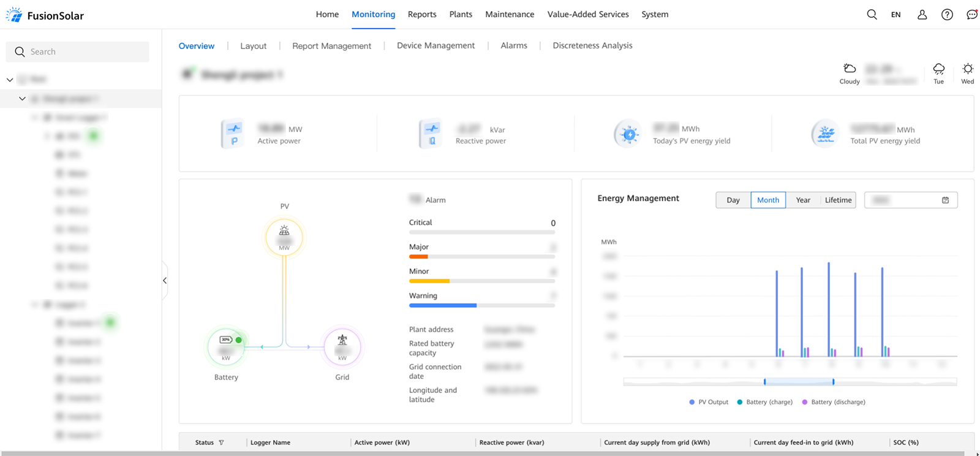Open the Device Management tab
Screen dimensions: 980x456
[435, 45]
